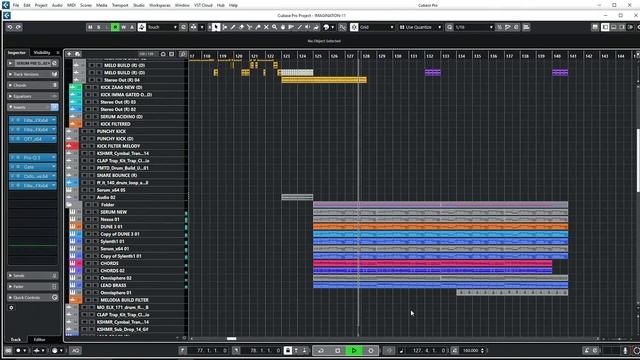The width and height of the screenshot is (640, 360).
Task: Open the Use Quantize dropdown
Action: (x=420, y=27)
